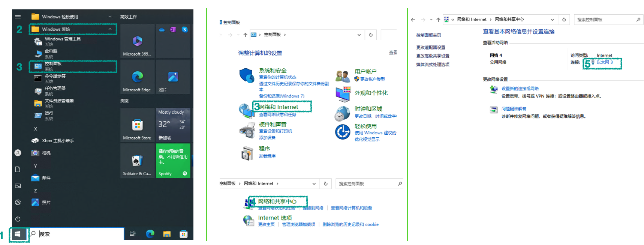This screenshot has width=644, height=245.
Task: Click the 更改适配器设置 link
Action: point(431,48)
